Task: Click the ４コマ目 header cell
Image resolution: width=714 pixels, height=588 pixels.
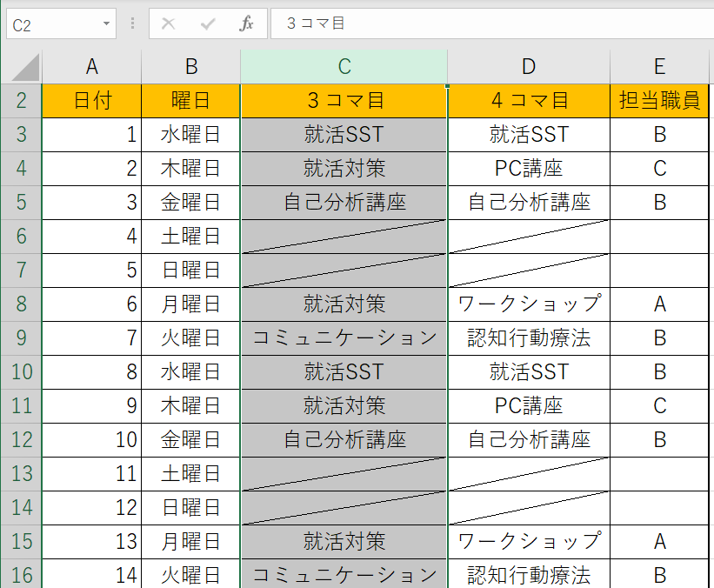Action: (x=529, y=101)
